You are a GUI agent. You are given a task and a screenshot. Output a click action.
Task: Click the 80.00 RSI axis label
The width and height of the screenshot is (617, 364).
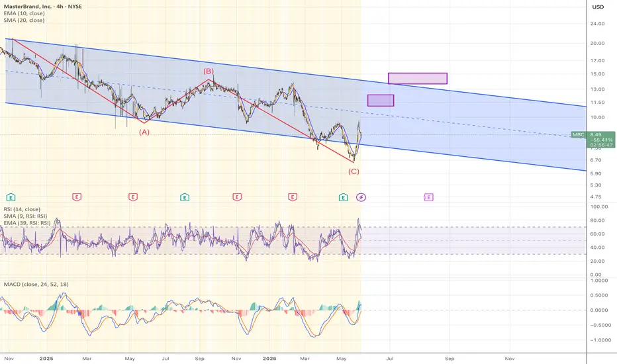(598, 220)
